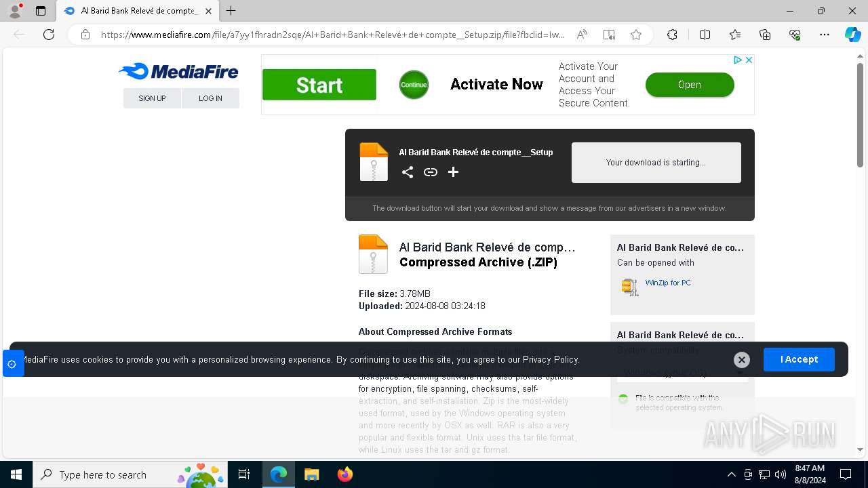The image size is (868, 488).
Task: Open immersive reader icon
Action: pyautogui.click(x=609, y=35)
